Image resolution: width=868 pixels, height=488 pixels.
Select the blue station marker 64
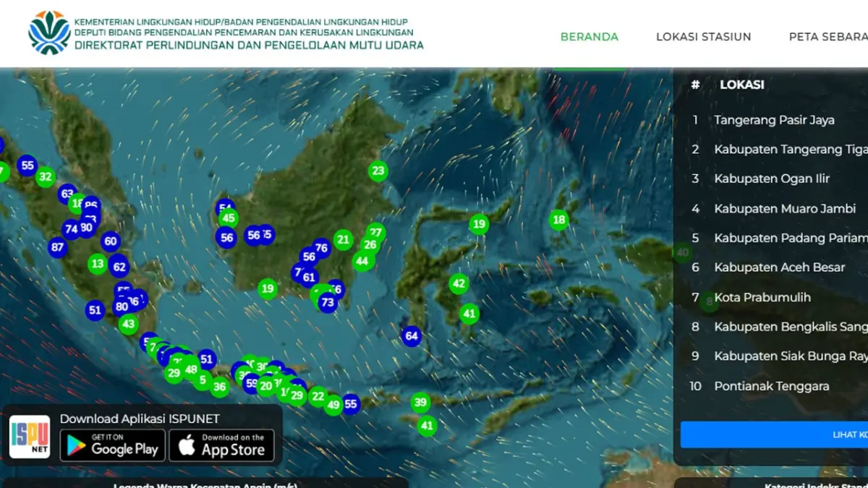click(x=412, y=336)
